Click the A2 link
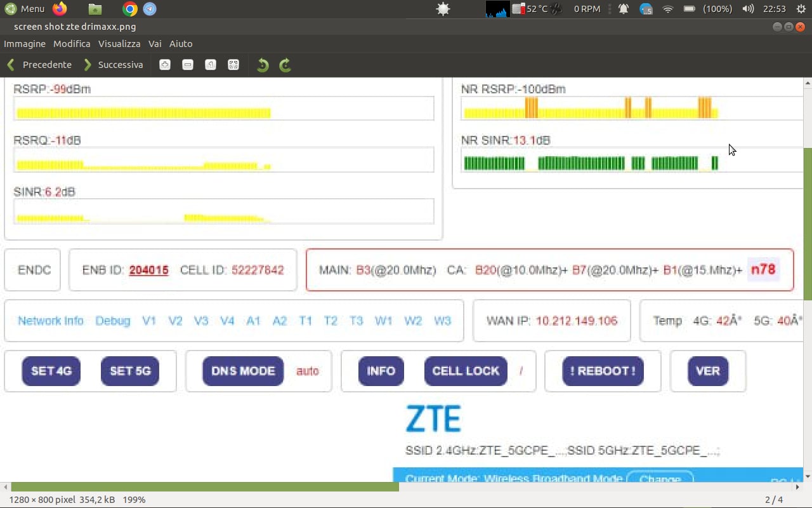Screen dimensions: 812x508 tap(280, 321)
